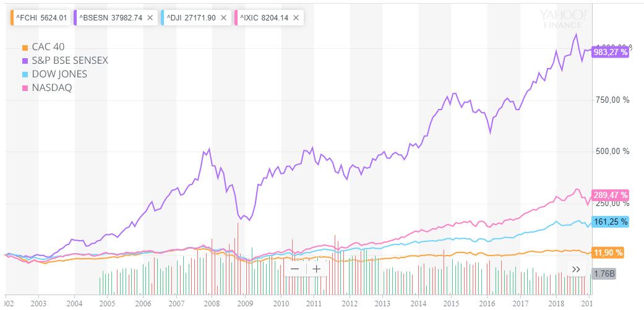Click the purple S&P BSE SENSEX legend swatch
644x310 pixels.
(25, 62)
